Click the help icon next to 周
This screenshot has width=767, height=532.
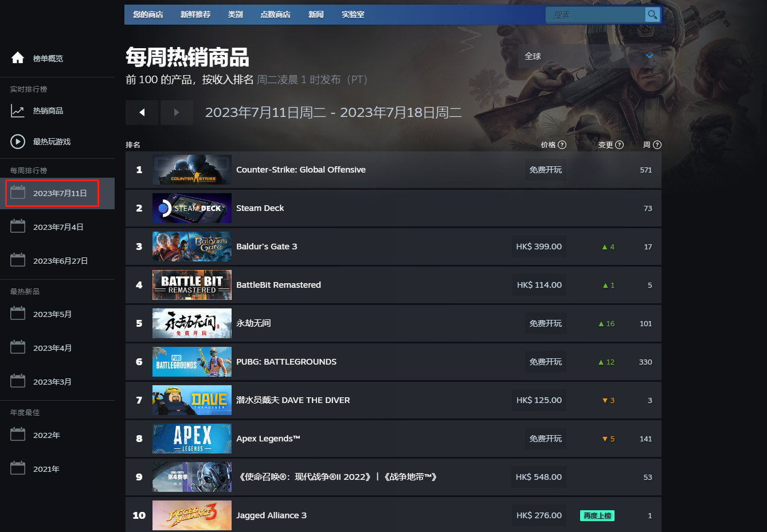[x=657, y=145]
